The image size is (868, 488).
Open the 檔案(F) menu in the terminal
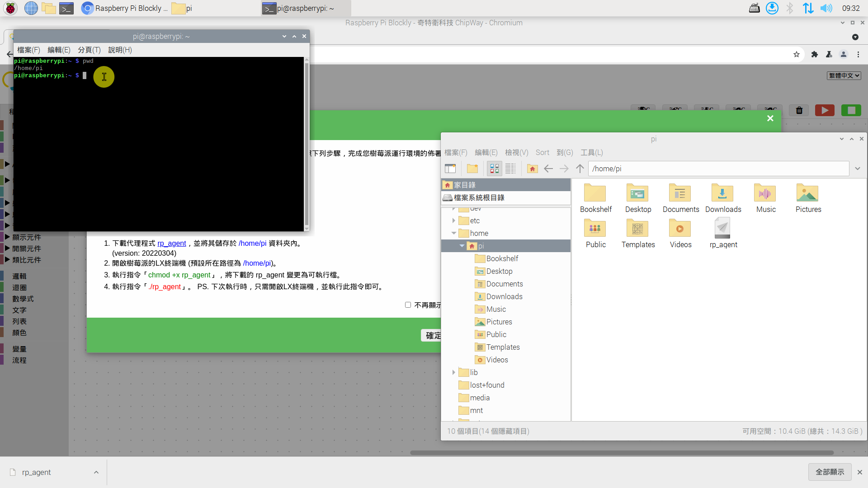pos(28,50)
